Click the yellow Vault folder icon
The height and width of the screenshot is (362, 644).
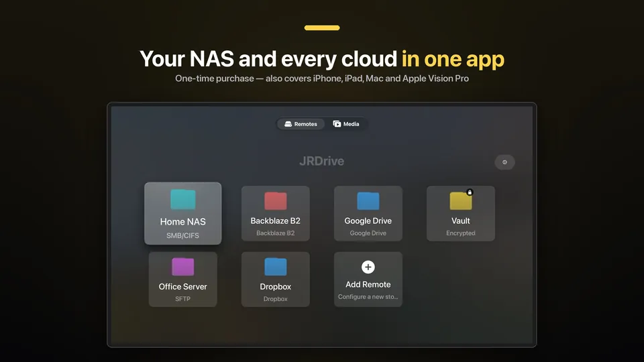(460, 201)
